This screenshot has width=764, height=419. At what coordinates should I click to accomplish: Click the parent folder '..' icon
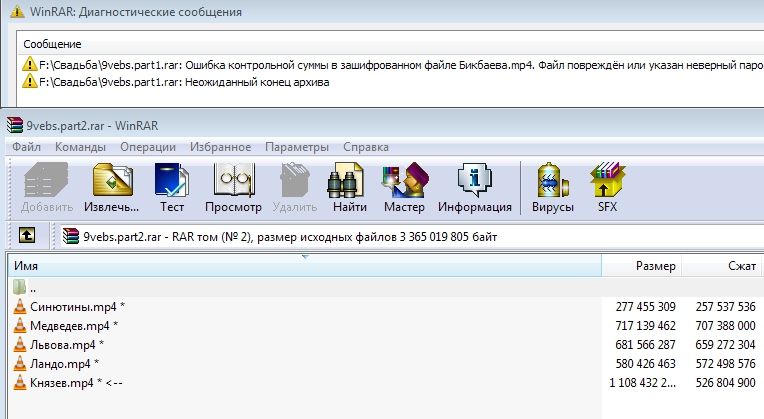[x=19, y=287]
